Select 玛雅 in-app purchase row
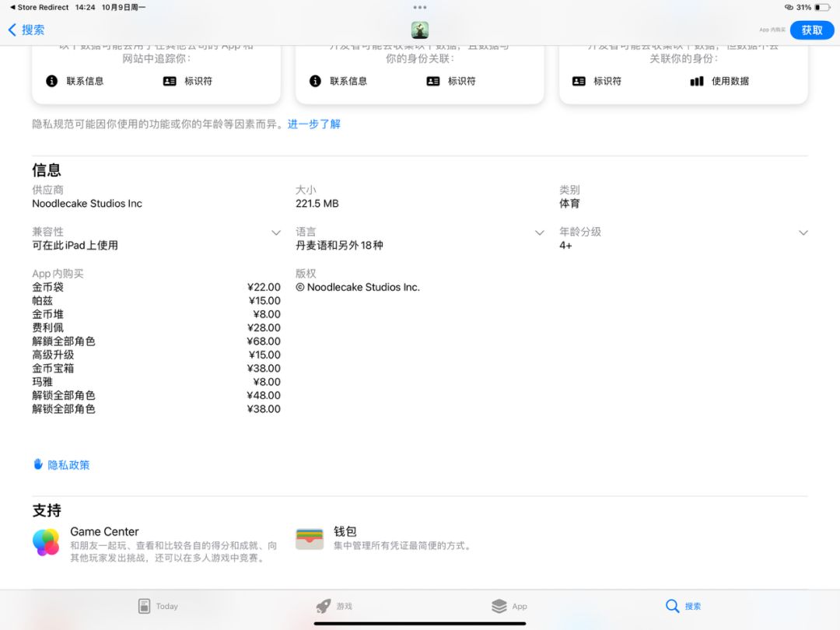Viewport: 840px width, 630px height. pyautogui.click(x=156, y=381)
